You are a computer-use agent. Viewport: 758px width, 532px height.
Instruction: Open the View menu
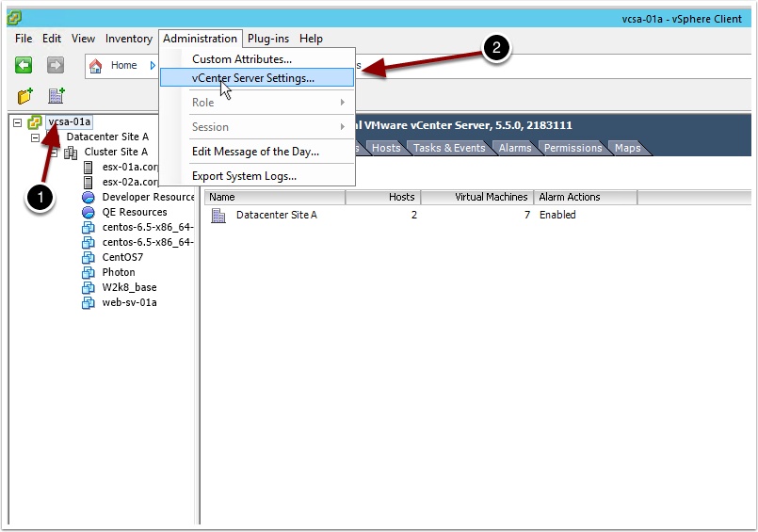tap(83, 39)
